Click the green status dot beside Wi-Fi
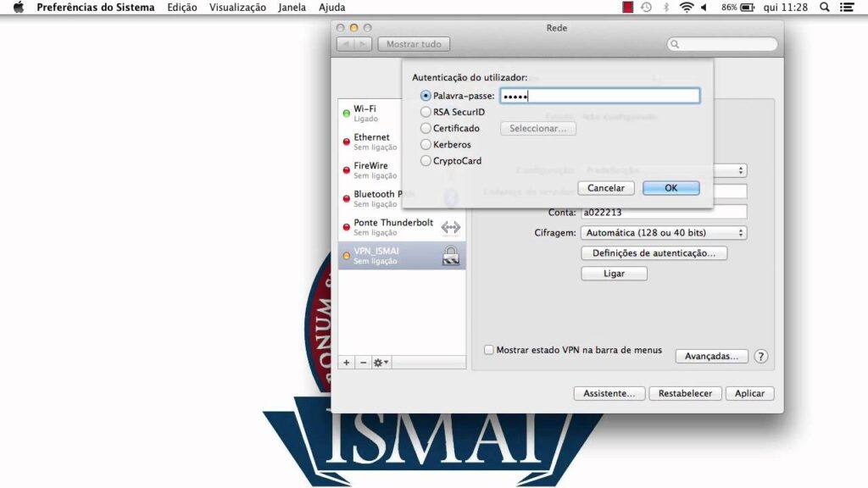Screen dimensions: 868x488 [347, 114]
